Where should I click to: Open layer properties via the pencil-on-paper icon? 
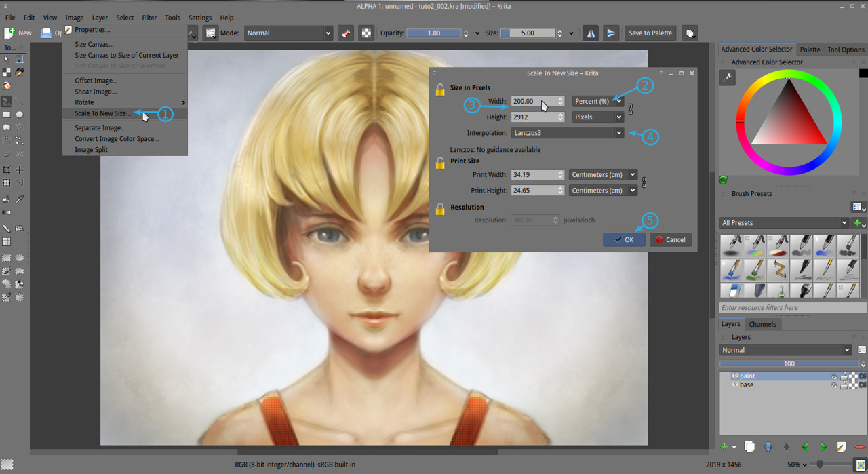(x=842, y=446)
